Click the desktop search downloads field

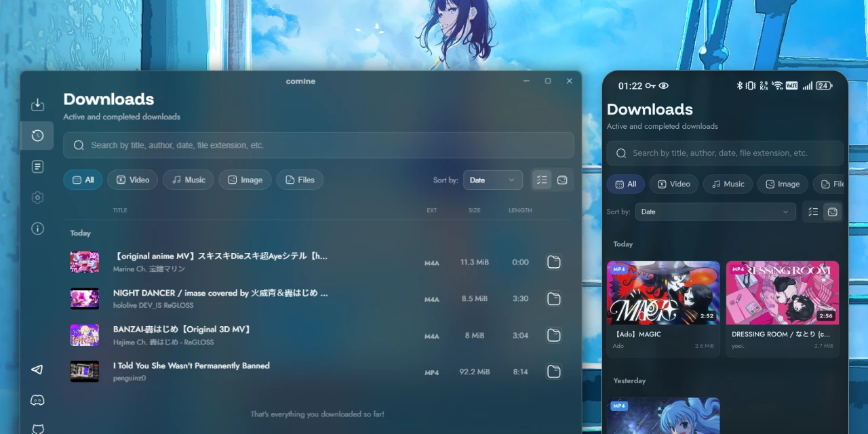[x=319, y=145]
